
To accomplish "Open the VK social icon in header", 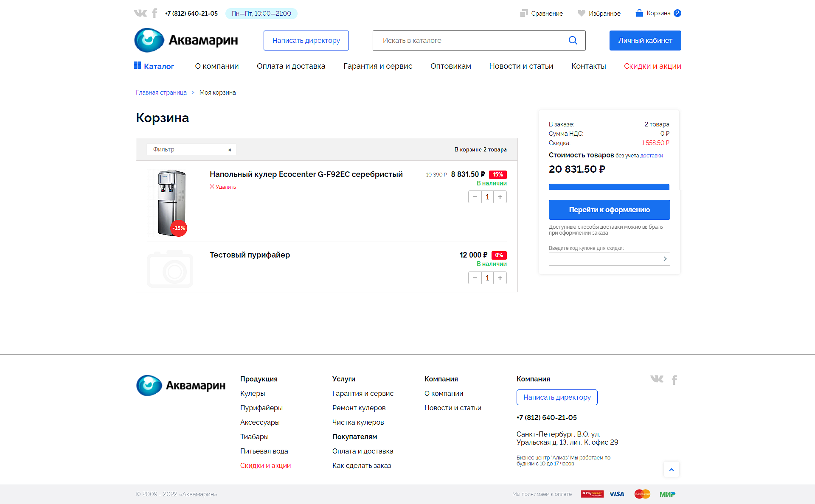I will pos(140,13).
